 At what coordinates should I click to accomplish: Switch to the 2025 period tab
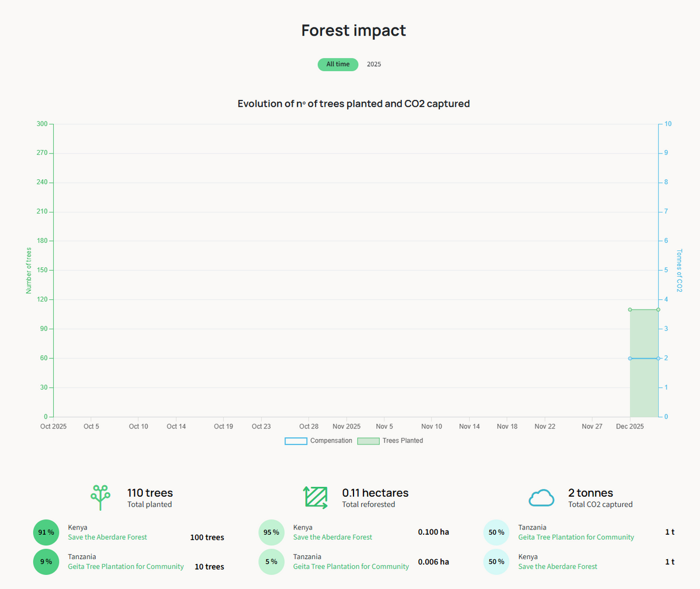coord(374,64)
